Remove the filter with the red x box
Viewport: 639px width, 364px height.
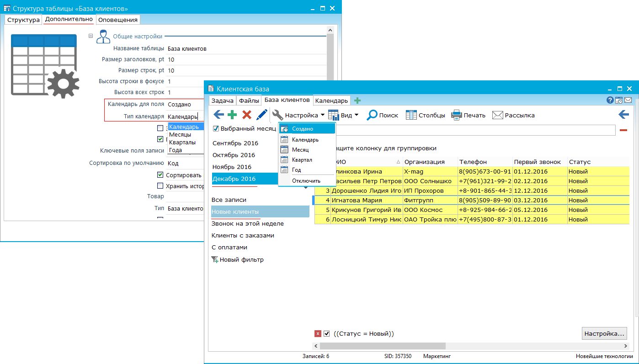[x=318, y=334]
